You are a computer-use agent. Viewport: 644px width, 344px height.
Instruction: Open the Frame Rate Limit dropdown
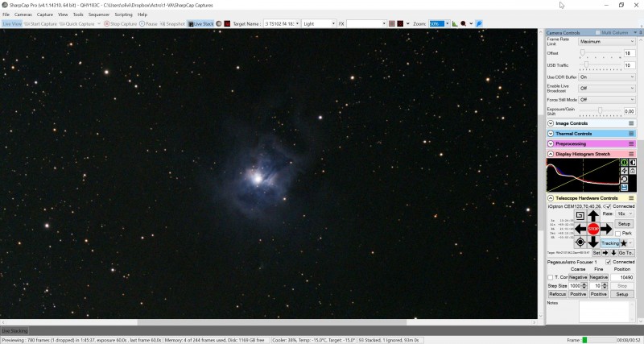tap(607, 42)
